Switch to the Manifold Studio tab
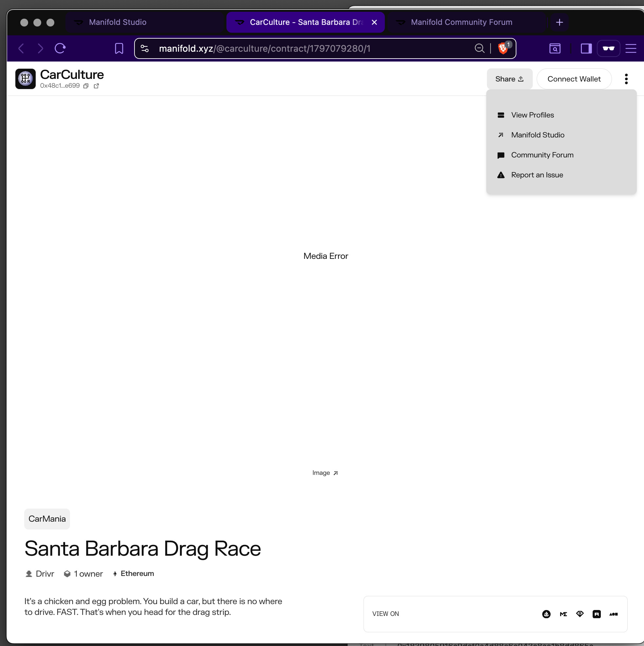This screenshot has height=646, width=644. click(144, 22)
